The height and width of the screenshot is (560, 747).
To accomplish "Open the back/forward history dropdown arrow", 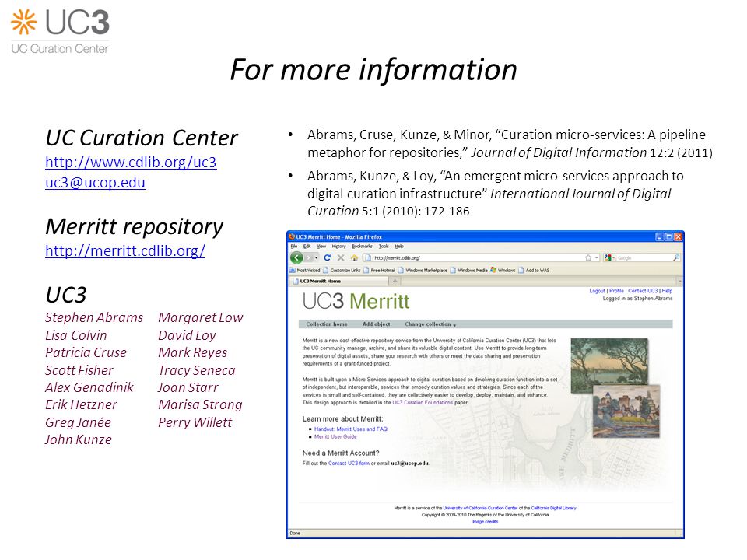I will tap(317, 257).
